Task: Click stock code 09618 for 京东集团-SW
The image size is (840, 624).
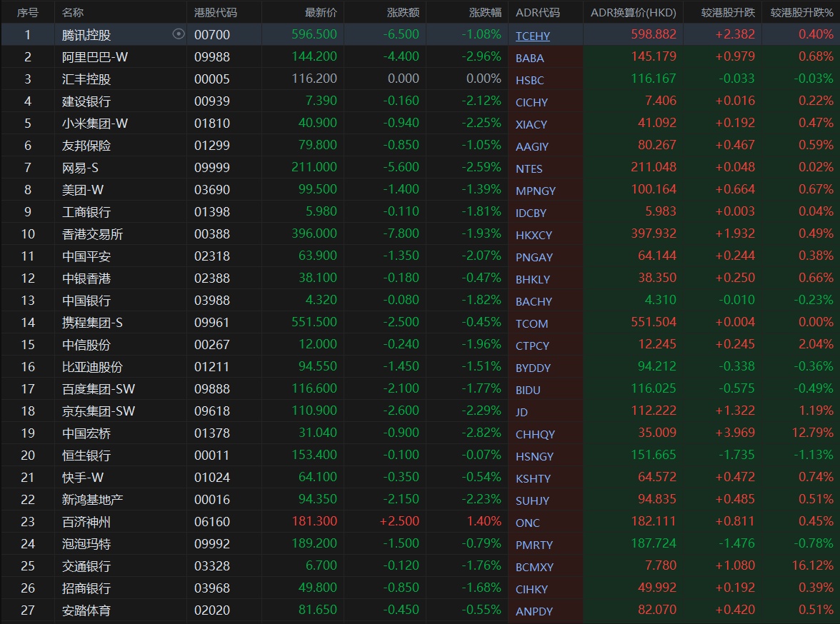Action: click(212, 411)
